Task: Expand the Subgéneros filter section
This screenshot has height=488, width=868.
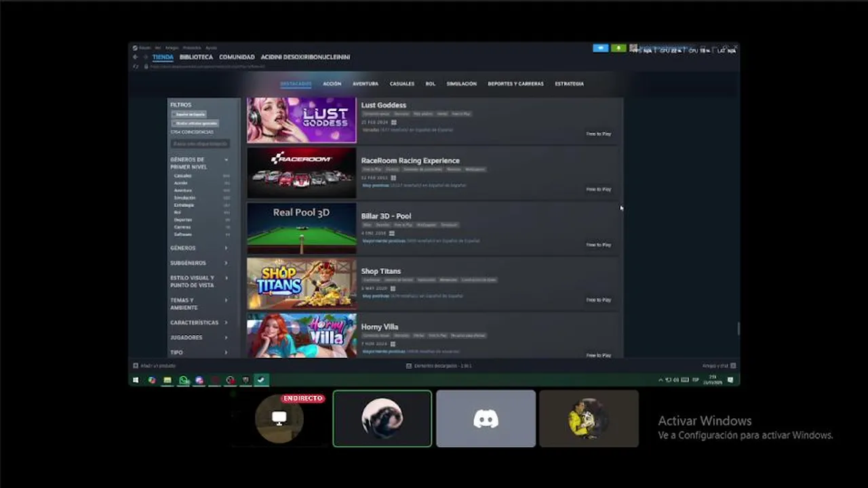Action: click(x=226, y=263)
